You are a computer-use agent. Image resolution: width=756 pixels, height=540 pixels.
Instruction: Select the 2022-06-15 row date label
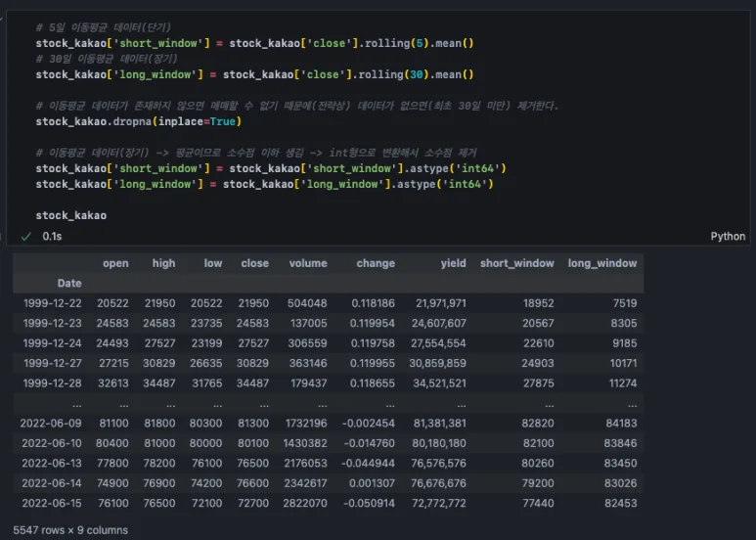(53, 502)
